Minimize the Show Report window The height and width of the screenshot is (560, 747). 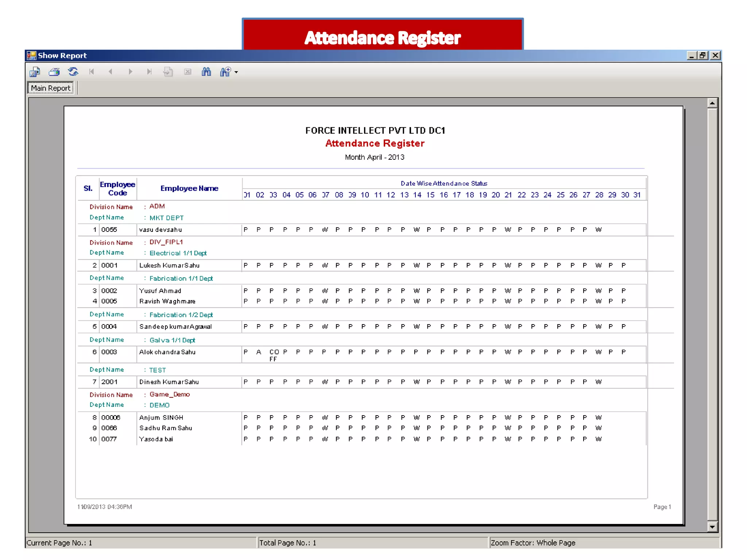pyautogui.click(x=691, y=55)
